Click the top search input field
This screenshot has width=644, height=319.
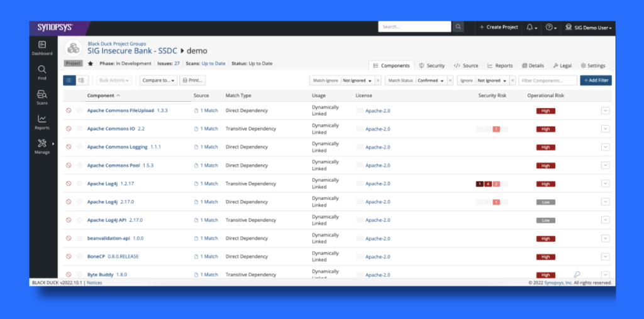click(x=414, y=26)
